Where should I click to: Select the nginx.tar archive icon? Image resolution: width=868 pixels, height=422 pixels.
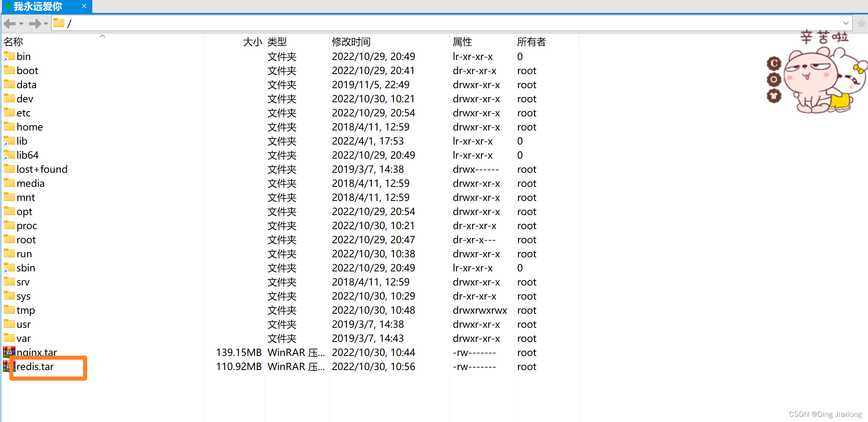[9, 352]
